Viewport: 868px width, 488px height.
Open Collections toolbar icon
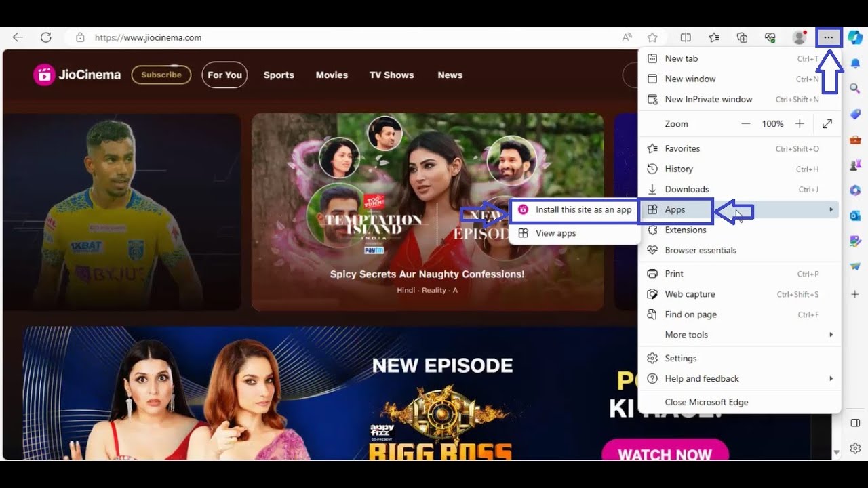coord(742,37)
